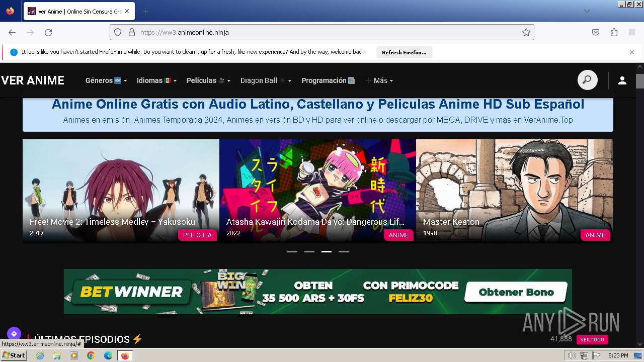Open the user account profile icon

click(x=622, y=80)
